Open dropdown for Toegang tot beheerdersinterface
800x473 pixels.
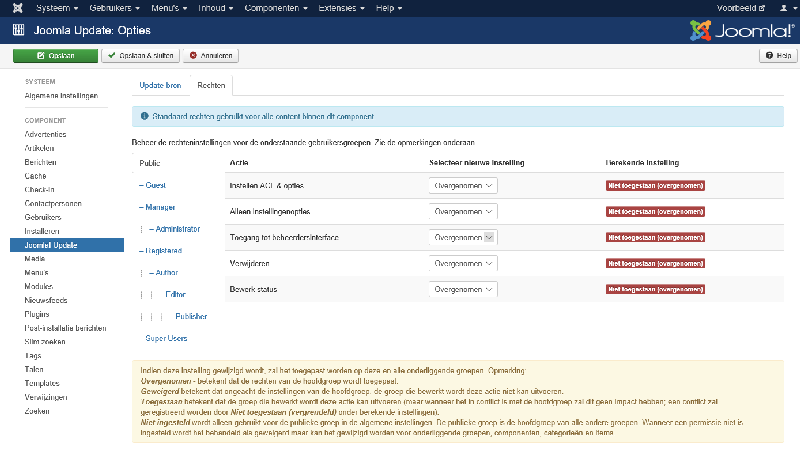click(463, 237)
